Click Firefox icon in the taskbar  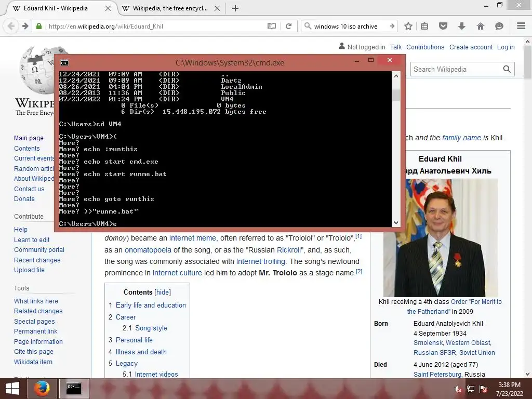tap(42, 389)
